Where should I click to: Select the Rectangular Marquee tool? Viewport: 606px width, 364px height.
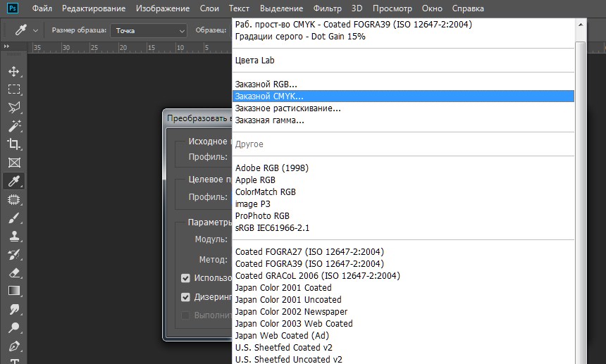(14, 89)
